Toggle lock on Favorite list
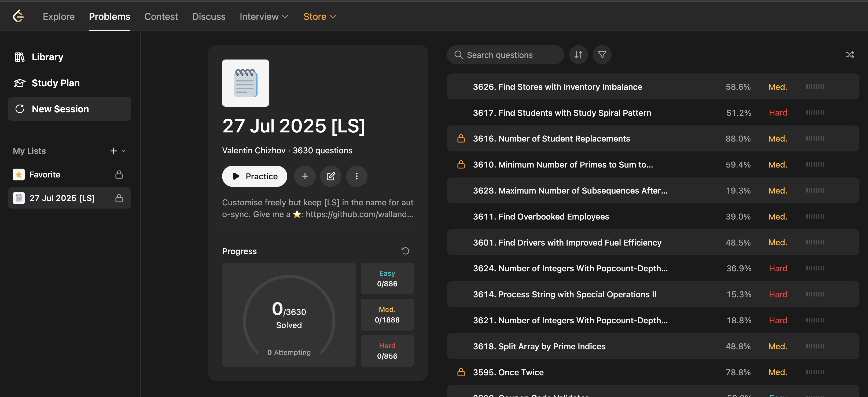This screenshot has height=397, width=868. click(x=119, y=175)
